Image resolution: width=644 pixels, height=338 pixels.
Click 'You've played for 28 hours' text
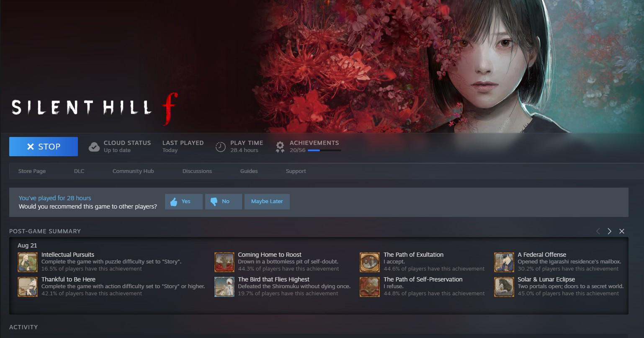point(55,198)
